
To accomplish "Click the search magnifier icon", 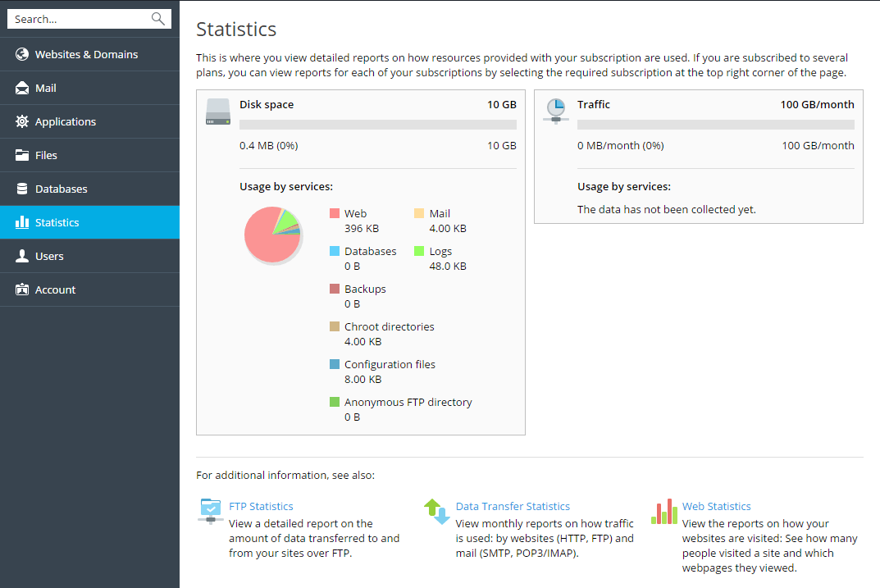I will coord(158,17).
